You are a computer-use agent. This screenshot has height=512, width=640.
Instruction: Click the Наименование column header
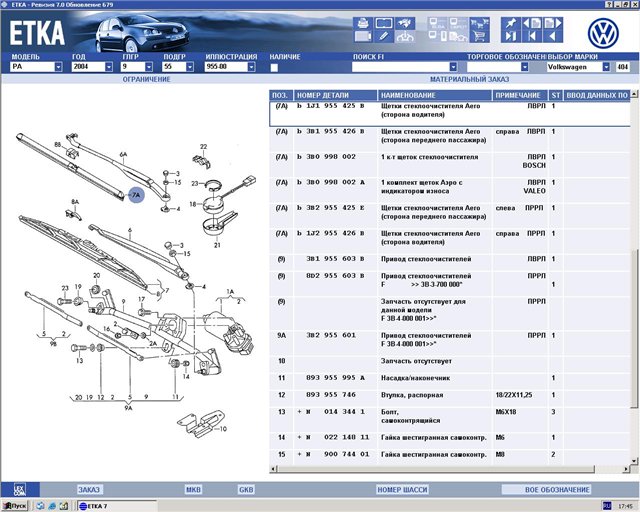(x=435, y=95)
